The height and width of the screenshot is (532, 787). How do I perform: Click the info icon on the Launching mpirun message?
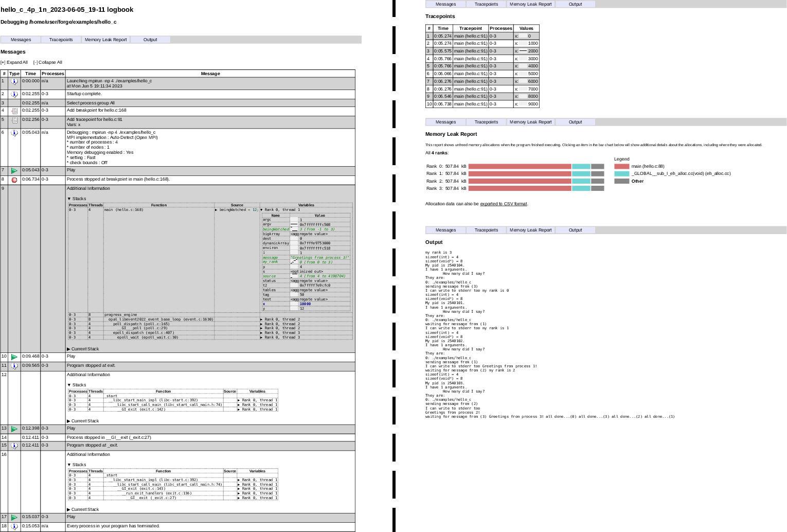(14, 82)
